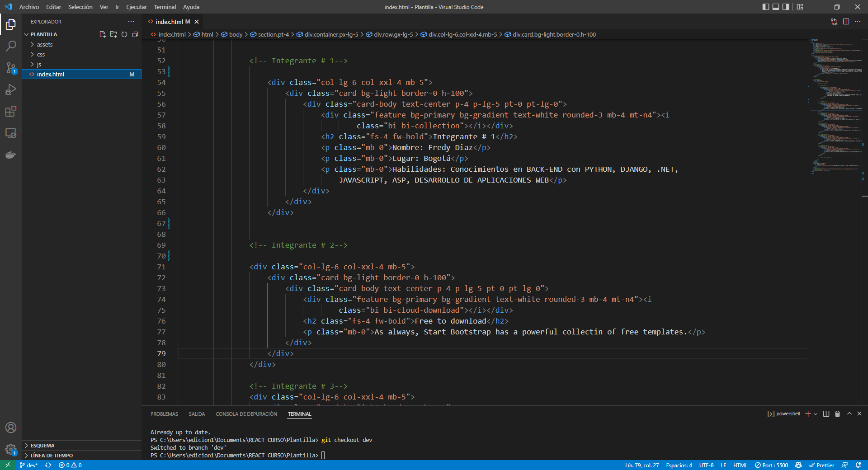
Task: Expand the ESQUEMA section
Action: pyautogui.click(x=43, y=445)
